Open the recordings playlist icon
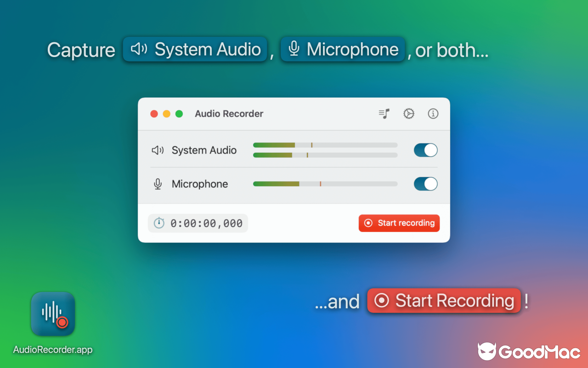This screenshot has width=588, height=368. pos(384,114)
